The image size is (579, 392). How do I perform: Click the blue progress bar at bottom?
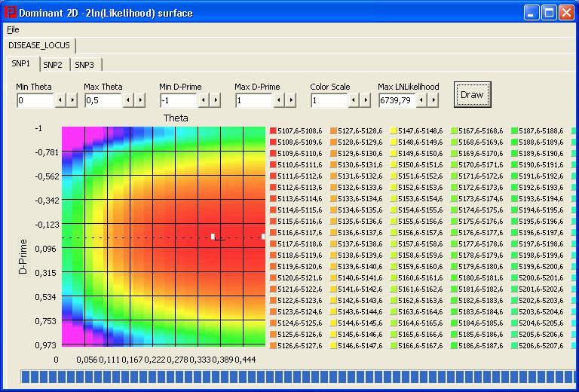pos(298,377)
